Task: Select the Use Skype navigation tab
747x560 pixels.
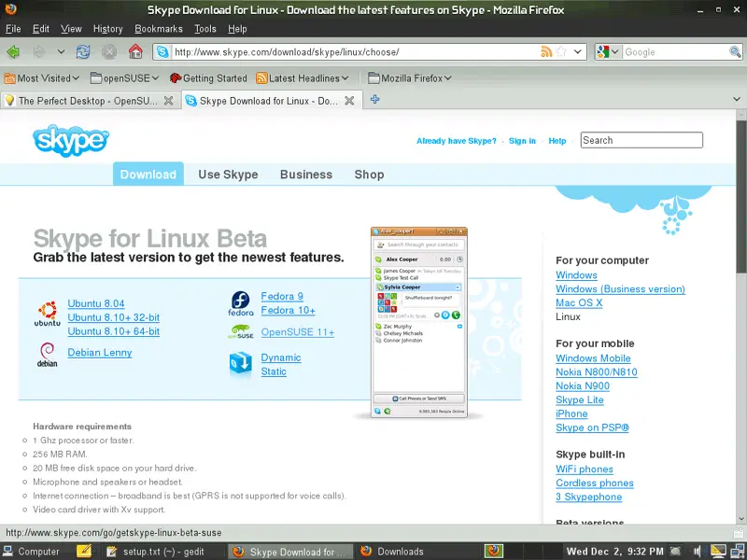Action: [228, 175]
